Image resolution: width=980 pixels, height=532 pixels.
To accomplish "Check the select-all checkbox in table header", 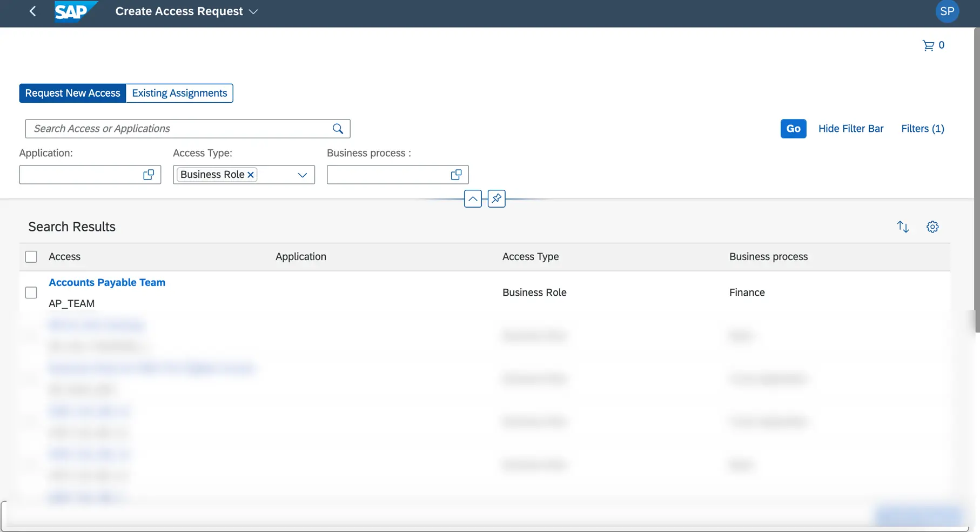I will click(31, 257).
